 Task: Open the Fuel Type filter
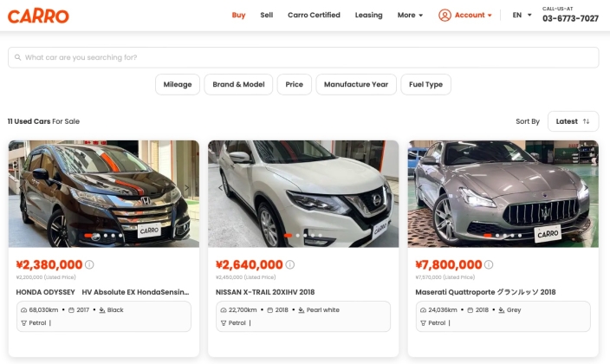coord(425,84)
